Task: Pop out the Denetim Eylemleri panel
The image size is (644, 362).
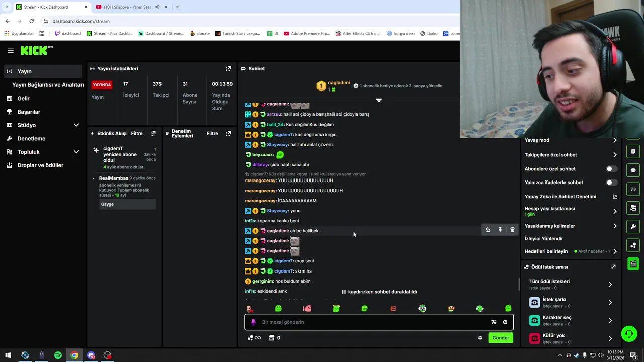Action: (x=229, y=133)
